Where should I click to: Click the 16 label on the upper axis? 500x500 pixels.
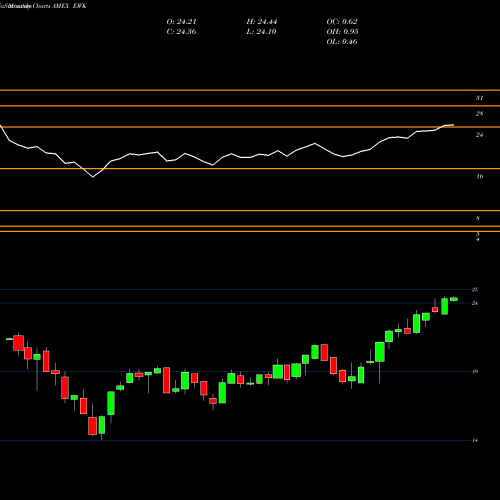pos(479,177)
